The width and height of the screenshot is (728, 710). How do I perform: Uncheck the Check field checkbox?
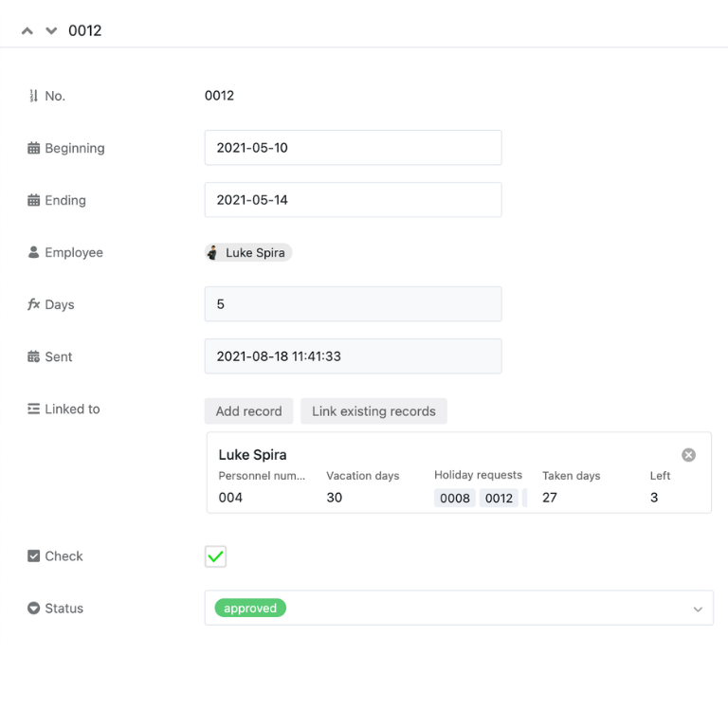(x=215, y=556)
